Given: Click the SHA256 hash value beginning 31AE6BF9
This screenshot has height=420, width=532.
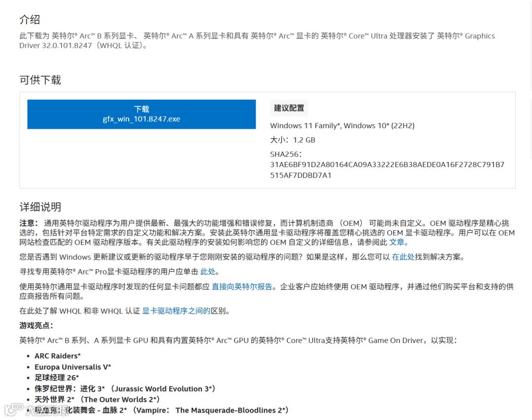Looking at the screenshot, I should [x=387, y=170].
